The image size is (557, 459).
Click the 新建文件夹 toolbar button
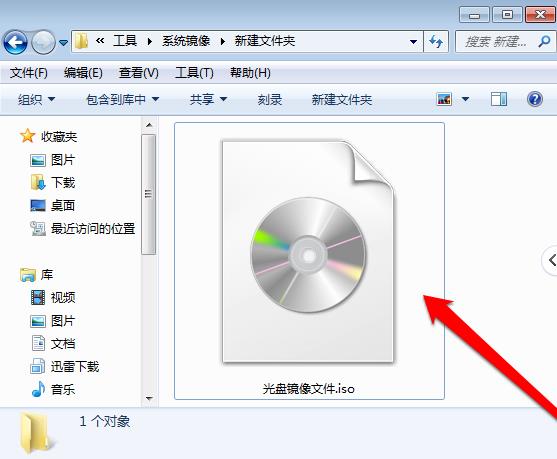(342, 99)
